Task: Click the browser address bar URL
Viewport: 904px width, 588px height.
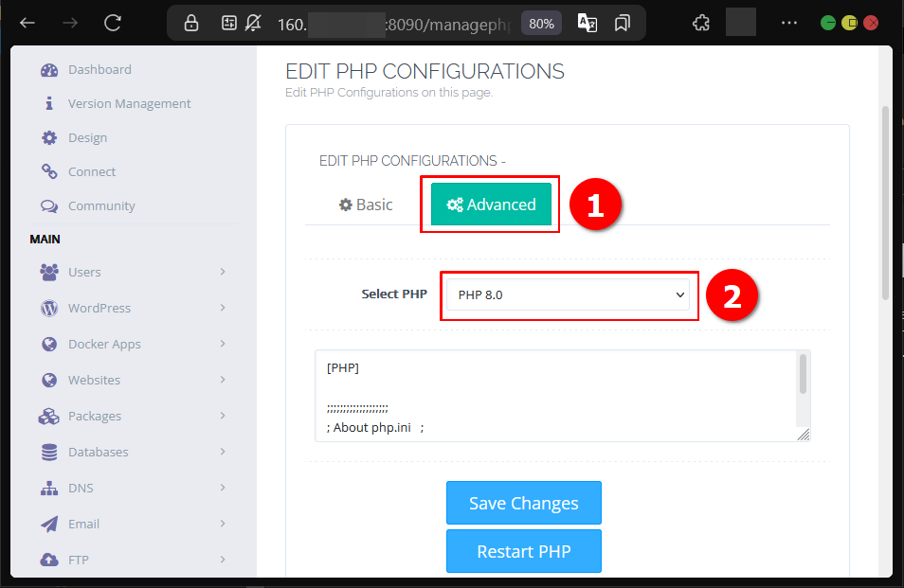Action: (394, 25)
